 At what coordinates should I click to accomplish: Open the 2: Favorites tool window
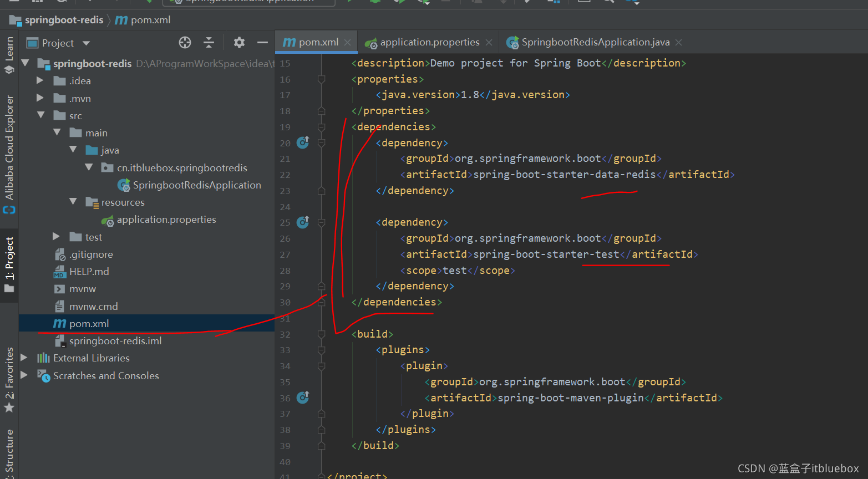9,380
